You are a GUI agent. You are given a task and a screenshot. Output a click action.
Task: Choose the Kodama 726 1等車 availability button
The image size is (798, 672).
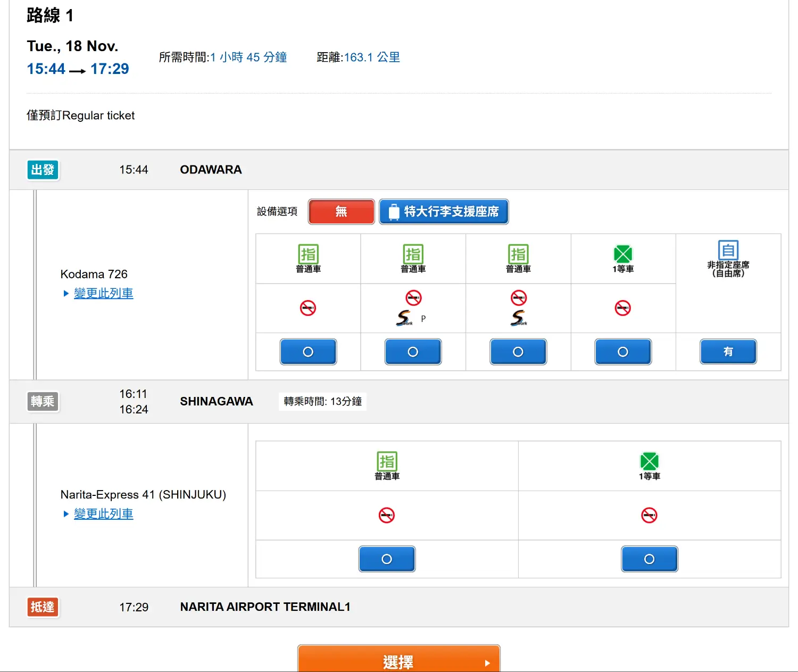[622, 352]
